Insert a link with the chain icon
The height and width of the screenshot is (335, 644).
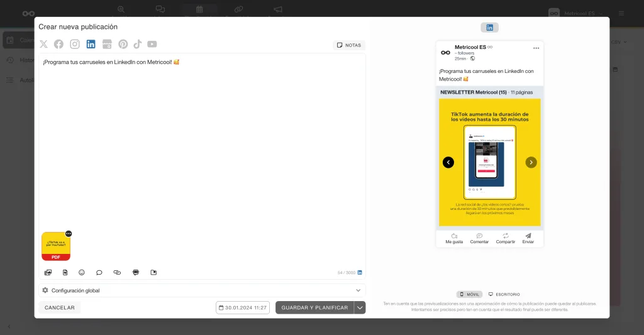click(117, 273)
